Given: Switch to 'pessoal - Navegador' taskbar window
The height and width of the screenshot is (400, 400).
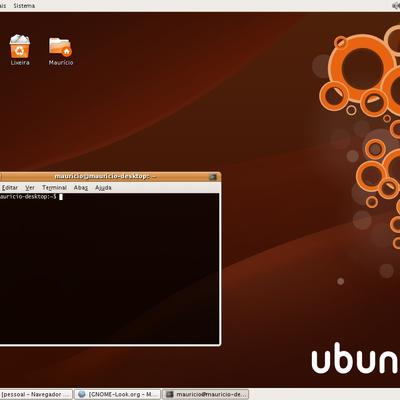Looking at the screenshot, I should (x=36, y=394).
